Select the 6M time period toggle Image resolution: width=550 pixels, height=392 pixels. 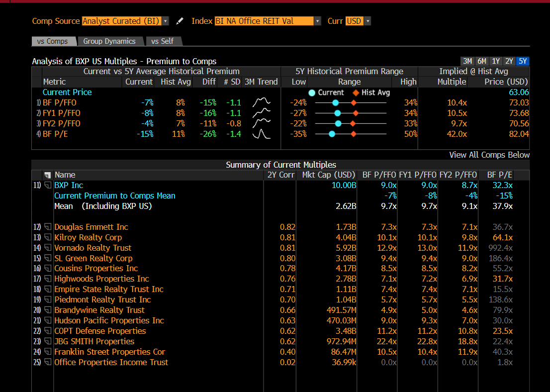coord(481,61)
